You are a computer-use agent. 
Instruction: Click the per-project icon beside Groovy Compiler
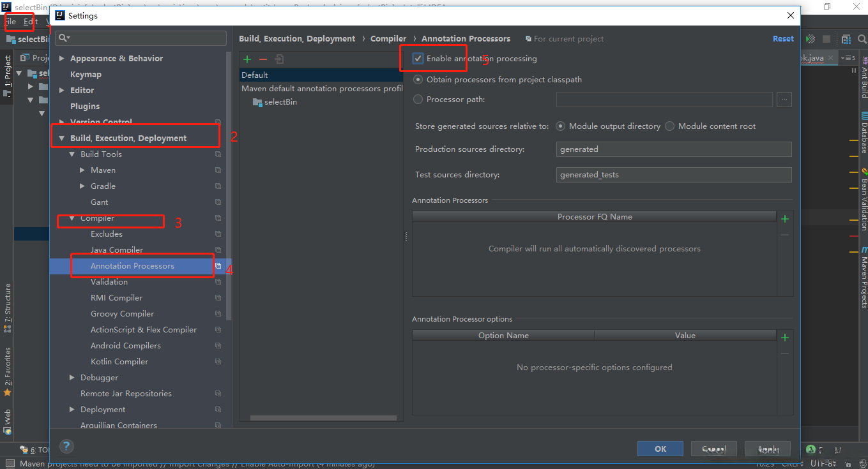[218, 314]
